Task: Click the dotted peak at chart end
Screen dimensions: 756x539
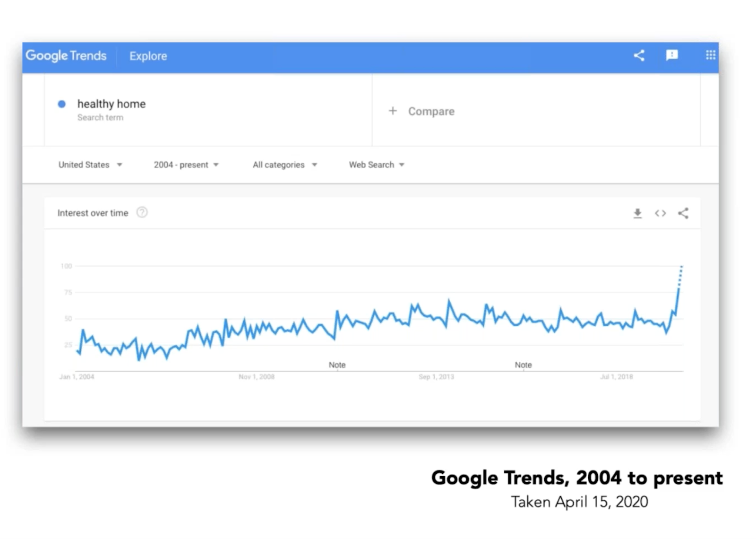Action: [680, 276]
